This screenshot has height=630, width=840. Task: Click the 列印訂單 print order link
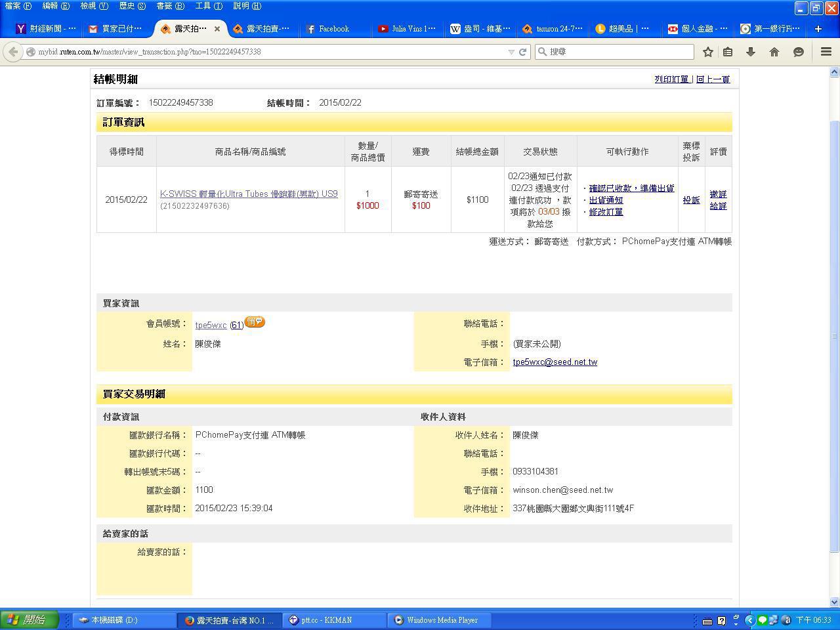pos(671,79)
